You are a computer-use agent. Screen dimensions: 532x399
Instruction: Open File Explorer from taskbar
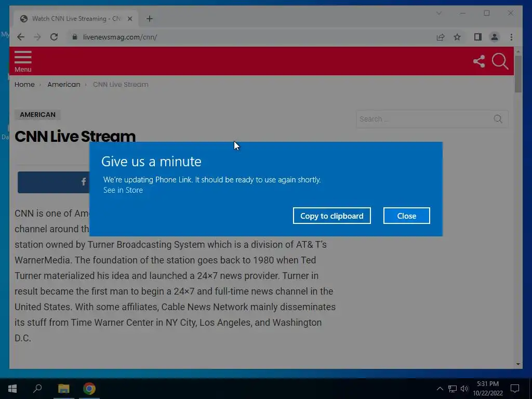63,389
